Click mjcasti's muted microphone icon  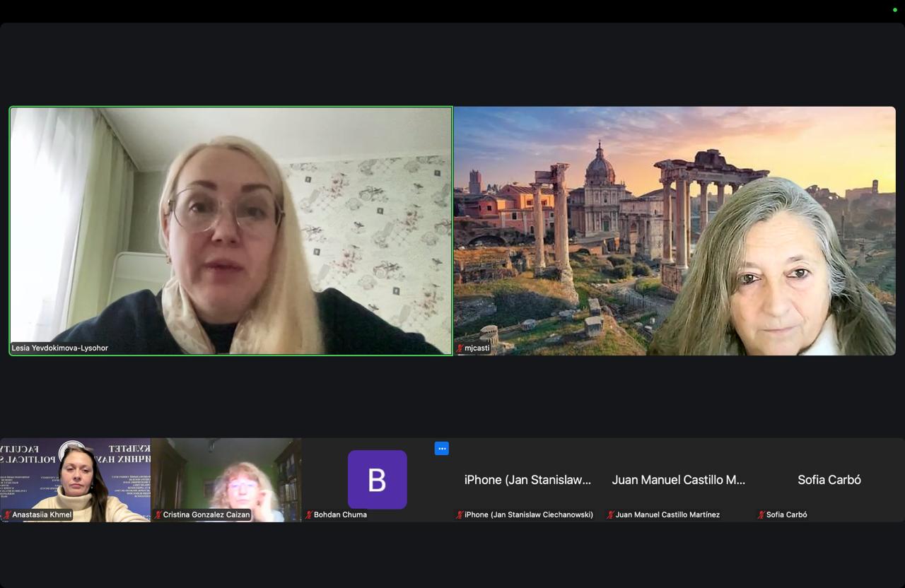[x=460, y=348]
